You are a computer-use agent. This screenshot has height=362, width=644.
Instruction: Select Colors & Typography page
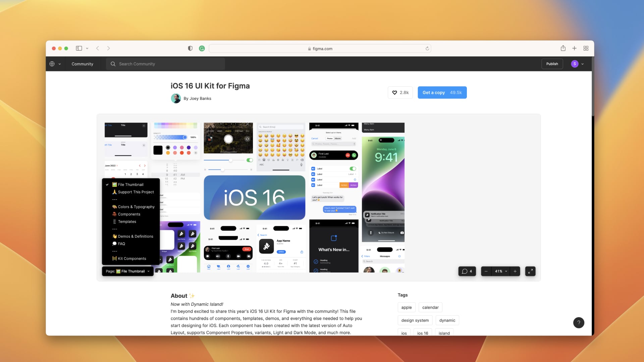point(136,207)
